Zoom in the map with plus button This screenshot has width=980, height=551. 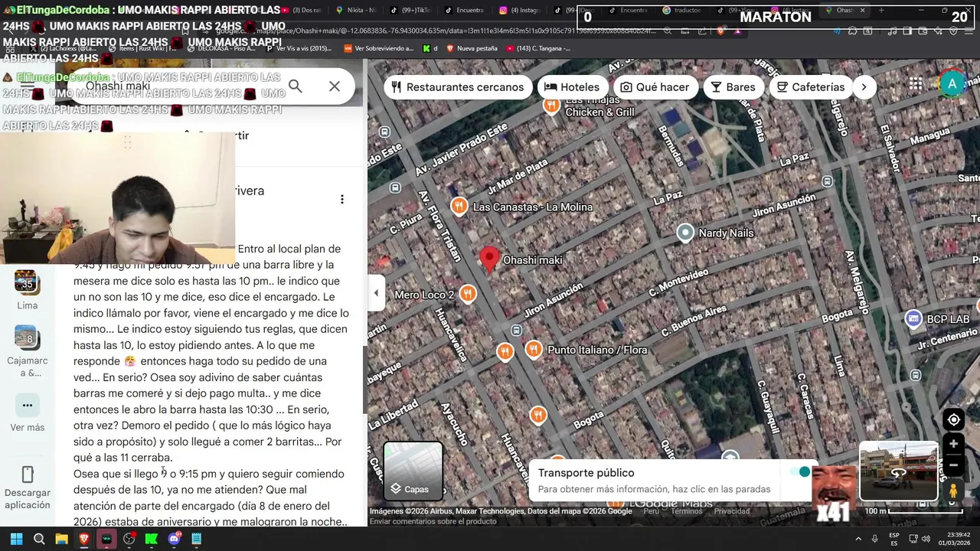pos(953,444)
